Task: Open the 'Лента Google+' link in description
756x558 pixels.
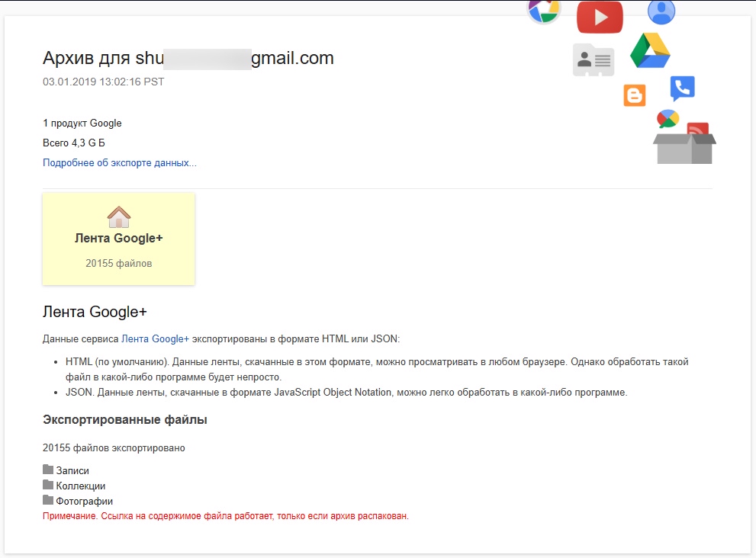Action: (155, 338)
